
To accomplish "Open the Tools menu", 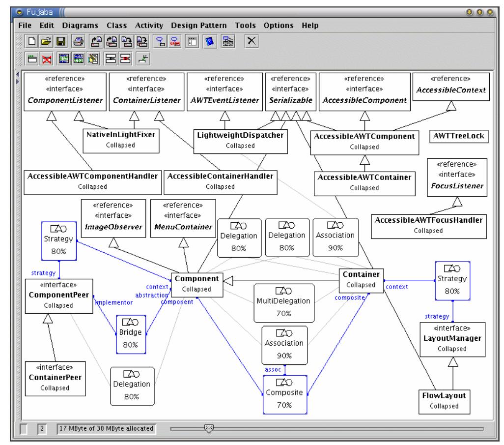I will 245,26.
